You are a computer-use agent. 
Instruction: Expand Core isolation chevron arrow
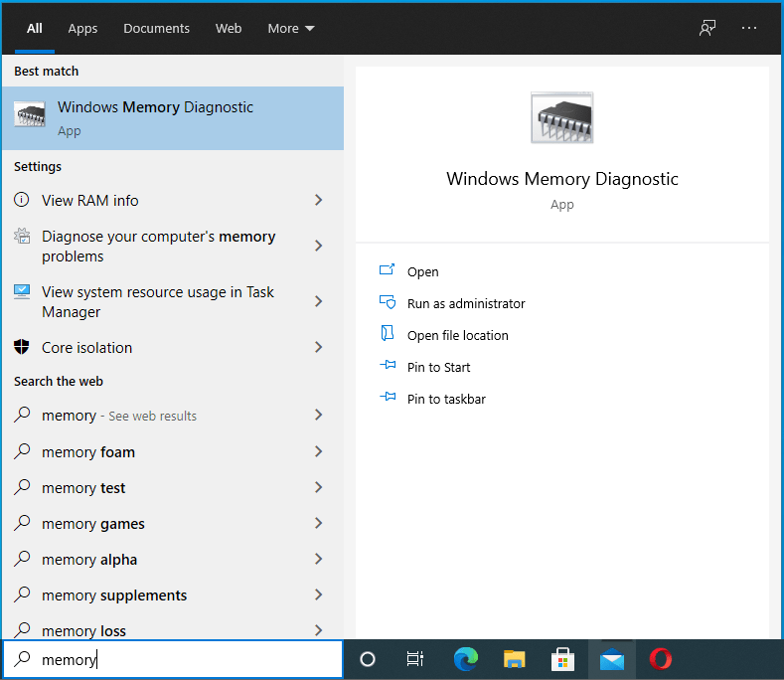(x=319, y=347)
